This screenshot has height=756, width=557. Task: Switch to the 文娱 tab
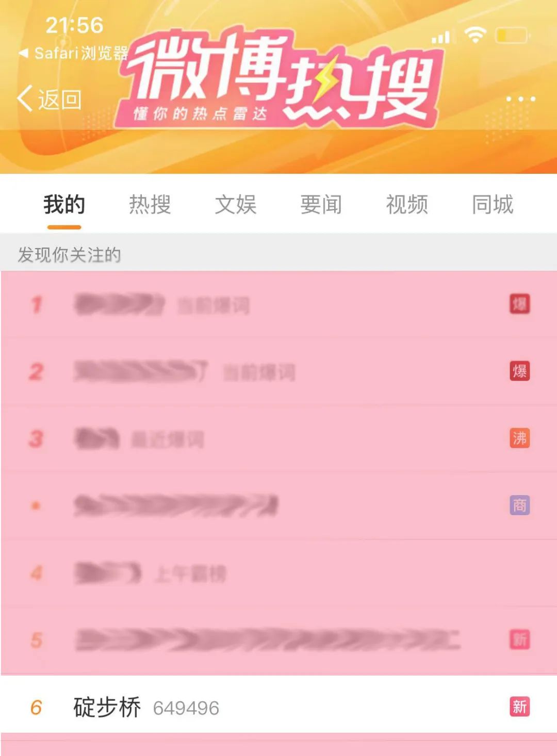pyautogui.click(x=235, y=205)
